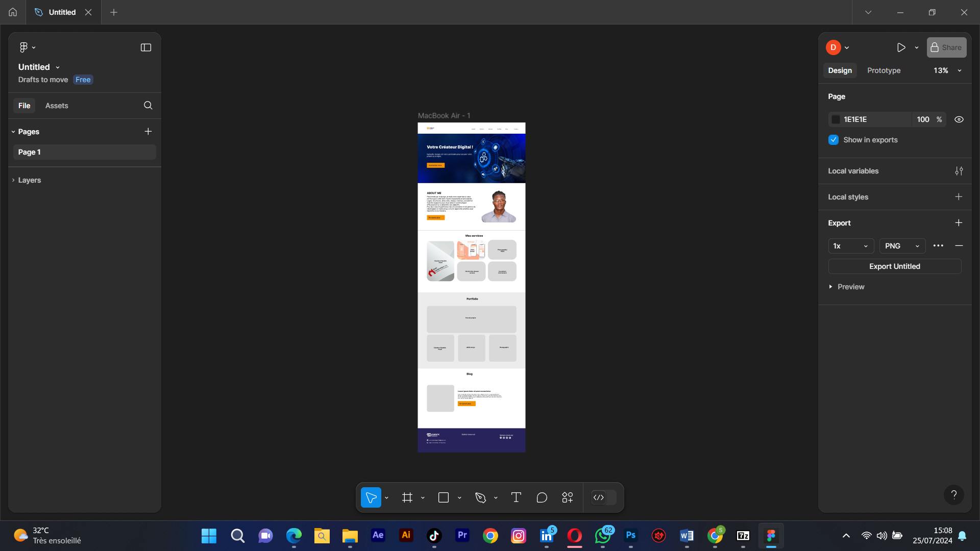Select the Pen tool
980x551 pixels.
(480, 497)
